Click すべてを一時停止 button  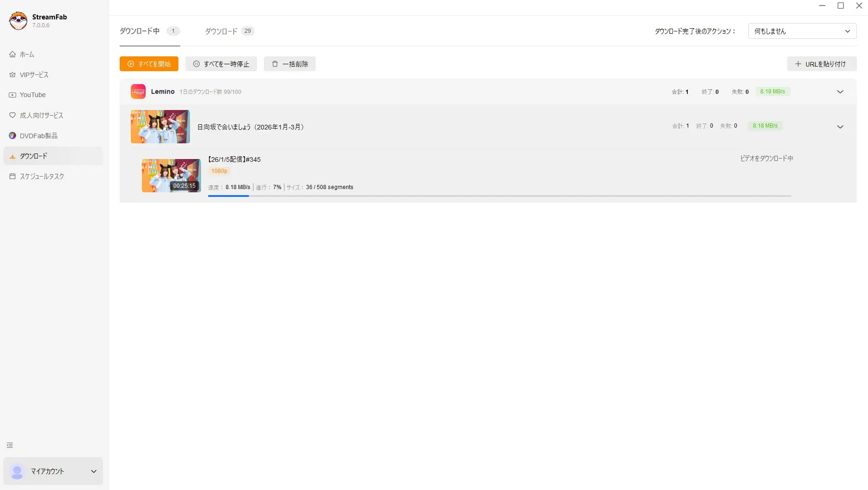point(221,64)
